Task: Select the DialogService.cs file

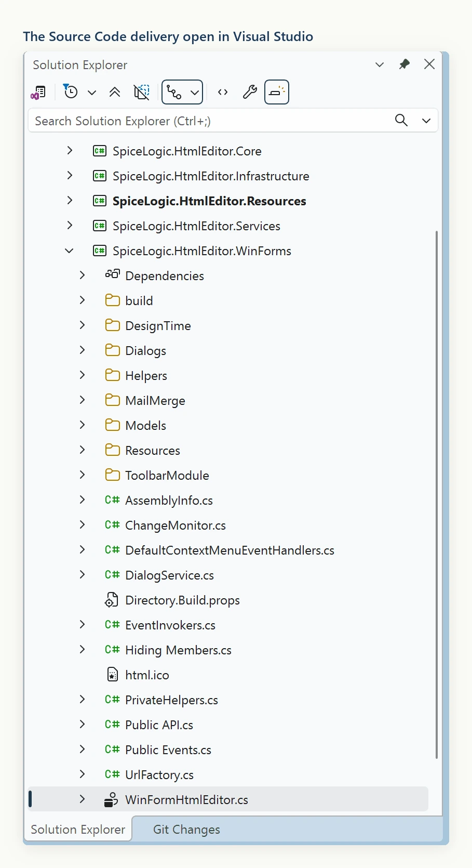Action: point(170,575)
